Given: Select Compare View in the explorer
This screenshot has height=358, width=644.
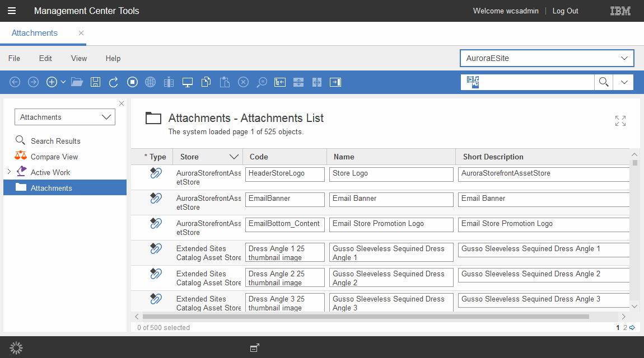Looking at the screenshot, I should [x=54, y=157].
